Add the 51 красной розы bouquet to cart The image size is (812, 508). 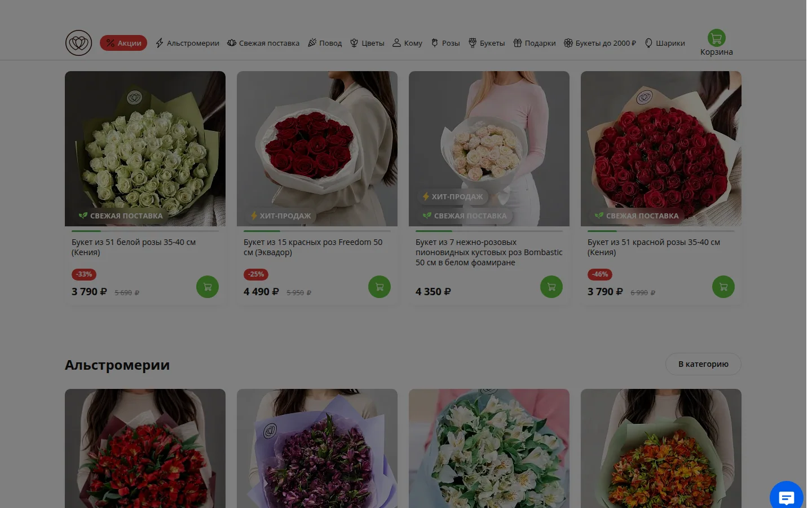[x=723, y=287]
